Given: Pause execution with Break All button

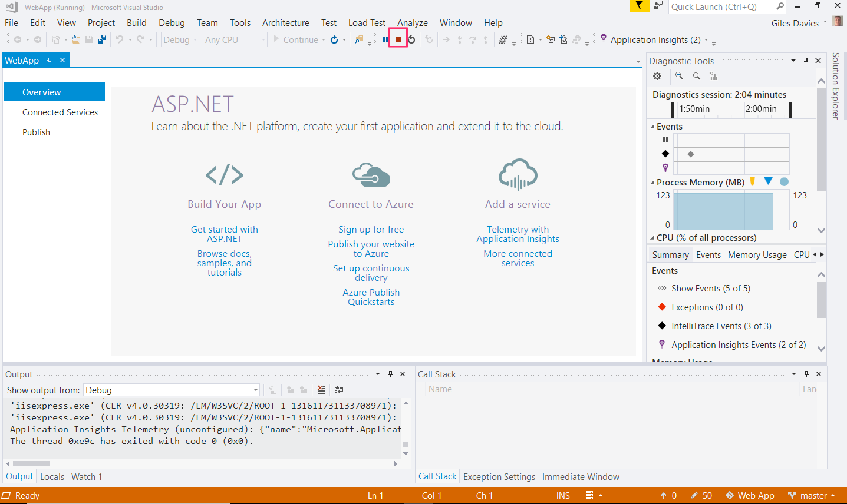Looking at the screenshot, I should [385, 40].
